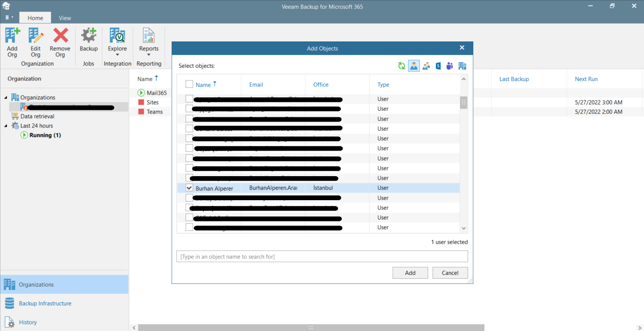Screen dimensions: 644x331
Task: Click the Reports icon in Reporting group
Action: click(149, 36)
